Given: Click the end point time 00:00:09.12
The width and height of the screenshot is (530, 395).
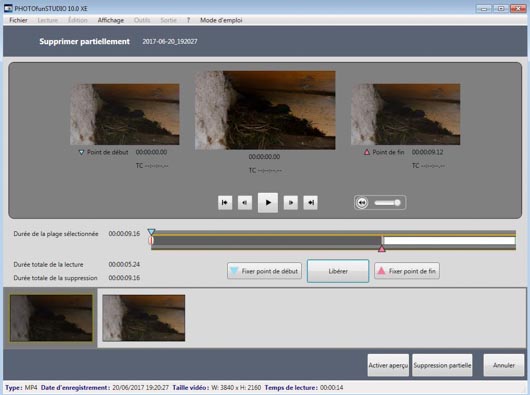Looking at the screenshot, I should pyautogui.click(x=427, y=152).
